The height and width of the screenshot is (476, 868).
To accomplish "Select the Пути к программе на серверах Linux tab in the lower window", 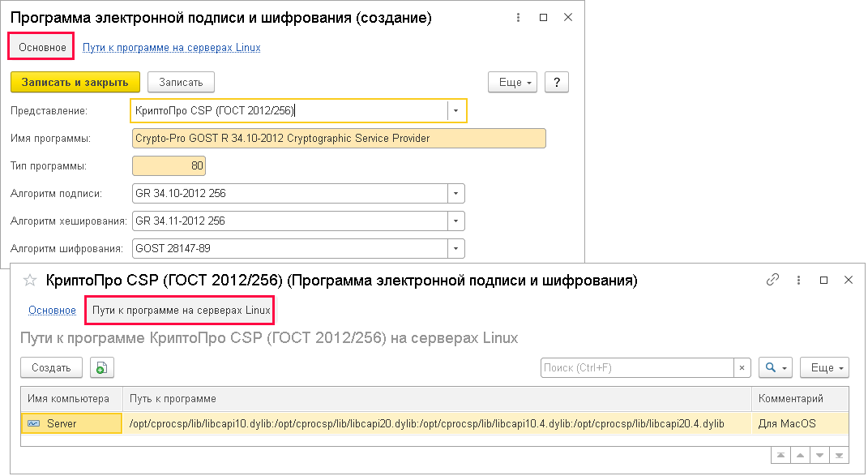I will pos(181,311).
